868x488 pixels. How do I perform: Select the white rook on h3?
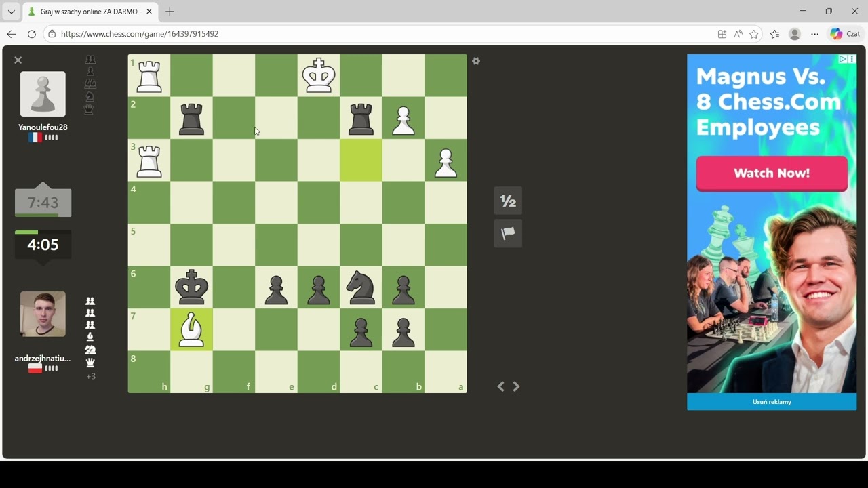pyautogui.click(x=149, y=160)
